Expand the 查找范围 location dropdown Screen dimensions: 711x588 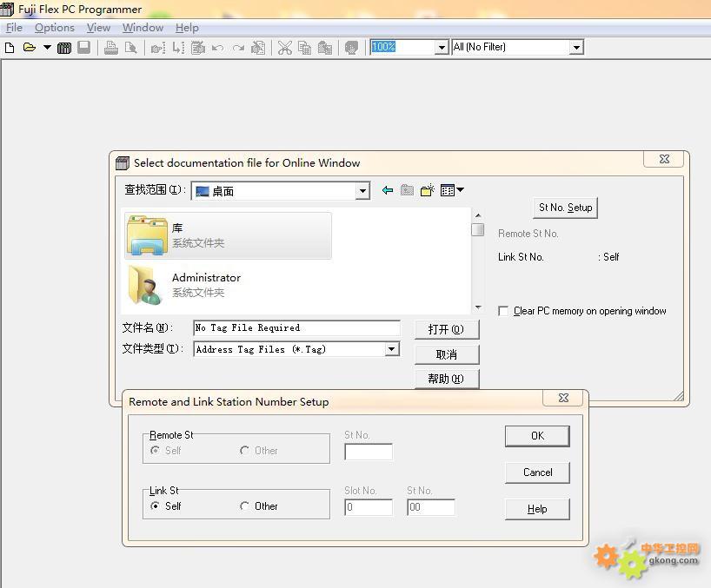(362, 191)
